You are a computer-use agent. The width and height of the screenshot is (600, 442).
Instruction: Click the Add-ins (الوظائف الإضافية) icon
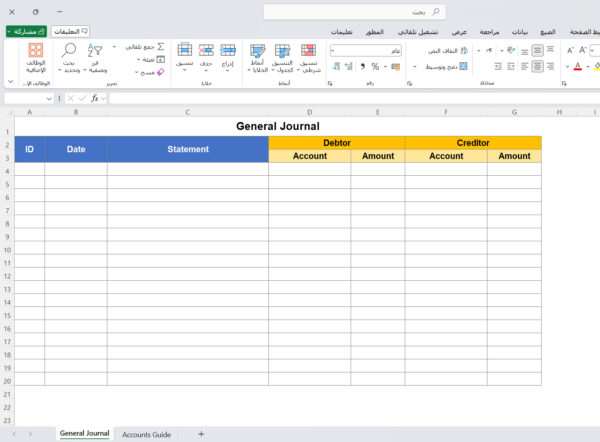coord(36,52)
